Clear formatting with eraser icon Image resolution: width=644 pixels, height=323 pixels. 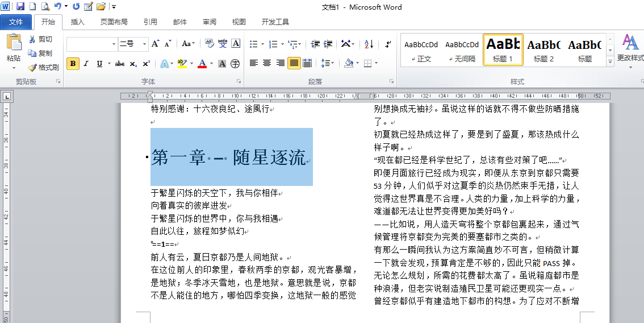(210, 44)
